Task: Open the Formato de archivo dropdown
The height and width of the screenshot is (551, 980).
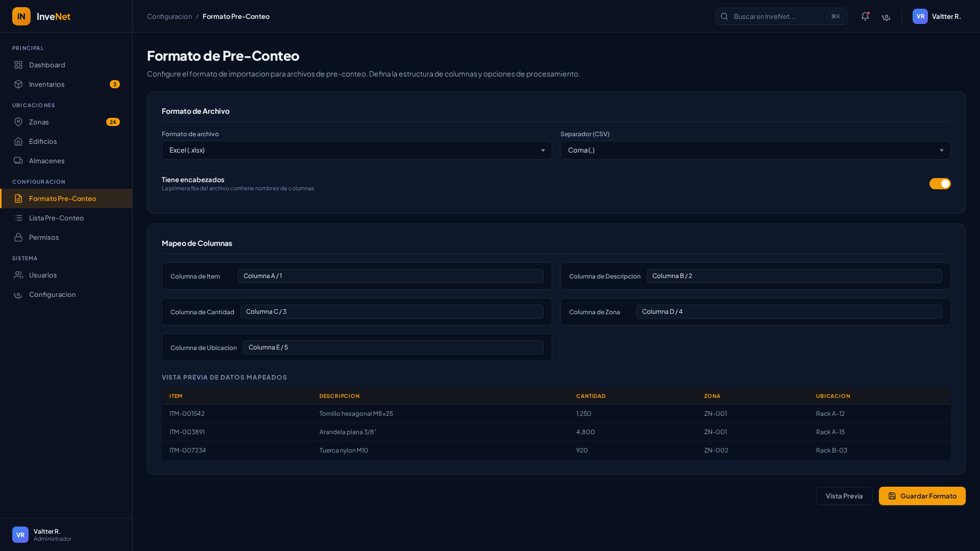Action: point(356,151)
